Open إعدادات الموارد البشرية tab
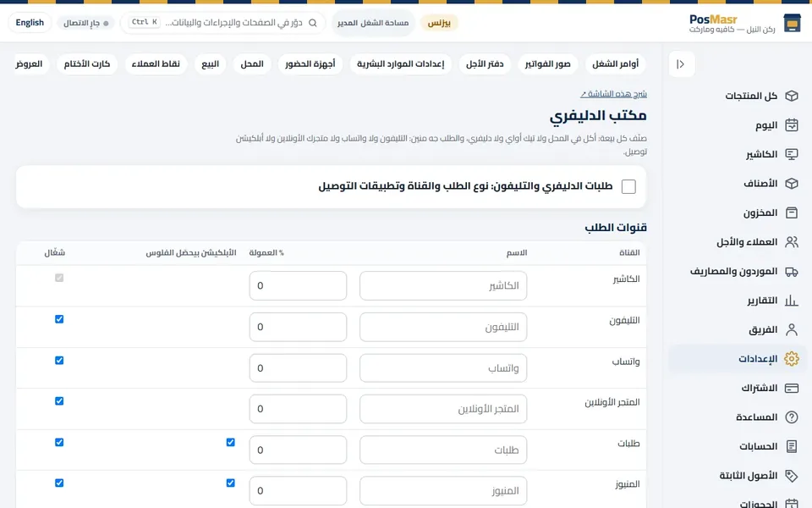 (400, 64)
